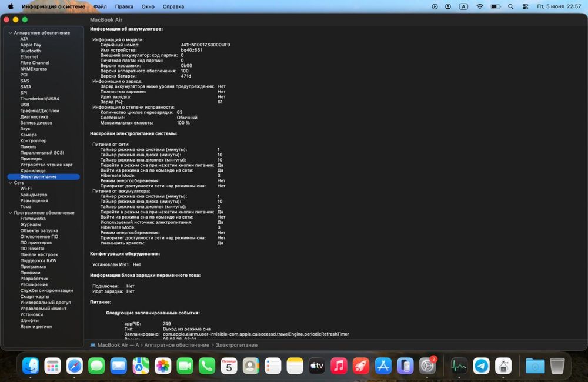Open the Справка menu
588x382 pixels.
click(173, 6)
